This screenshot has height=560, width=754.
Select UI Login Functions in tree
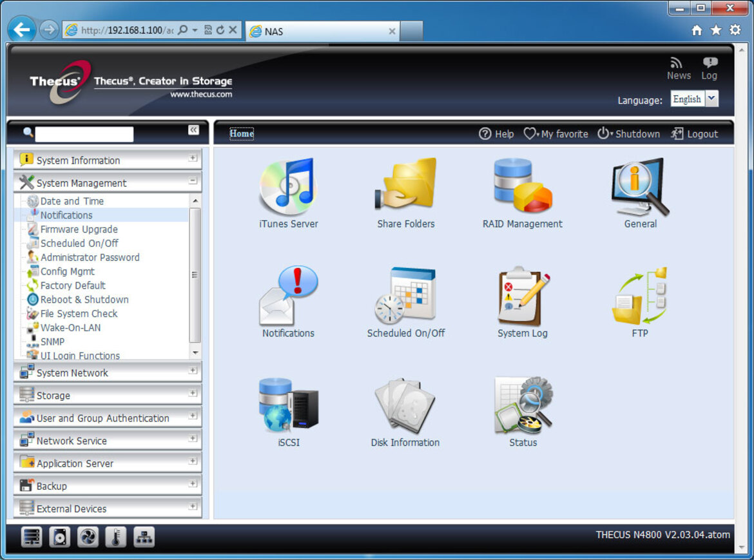pos(81,355)
